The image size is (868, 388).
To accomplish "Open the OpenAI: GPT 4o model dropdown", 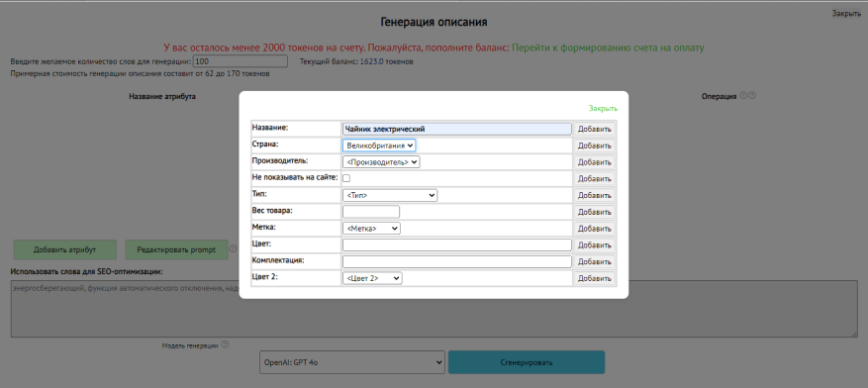I will coord(352,362).
